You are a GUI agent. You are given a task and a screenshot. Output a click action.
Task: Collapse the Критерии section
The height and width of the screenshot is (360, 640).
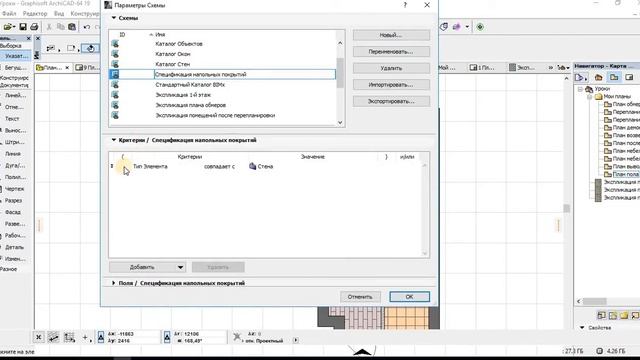click(114, 140)
